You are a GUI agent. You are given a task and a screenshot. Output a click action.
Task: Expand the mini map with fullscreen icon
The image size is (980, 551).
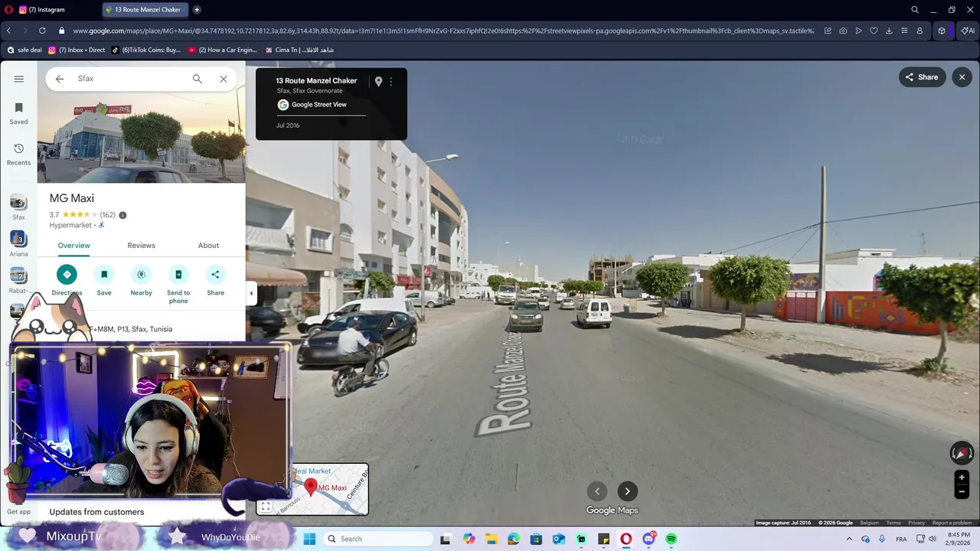point(266,507)
